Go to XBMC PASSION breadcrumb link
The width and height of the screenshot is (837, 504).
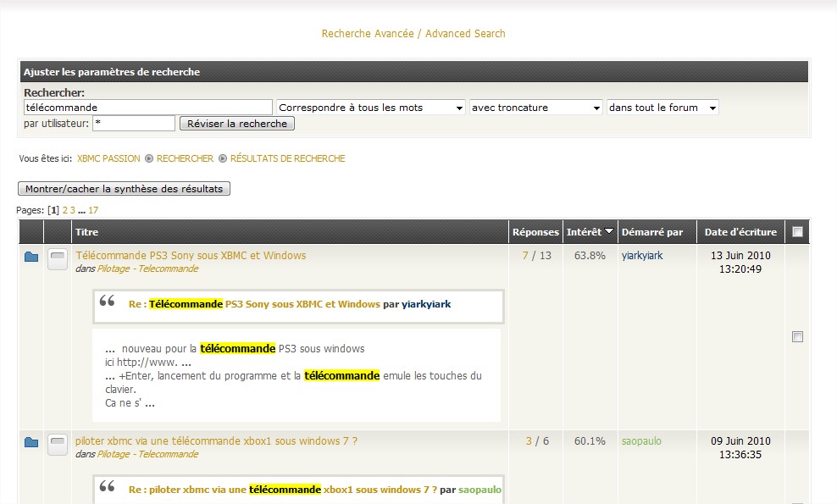[108, 158]
